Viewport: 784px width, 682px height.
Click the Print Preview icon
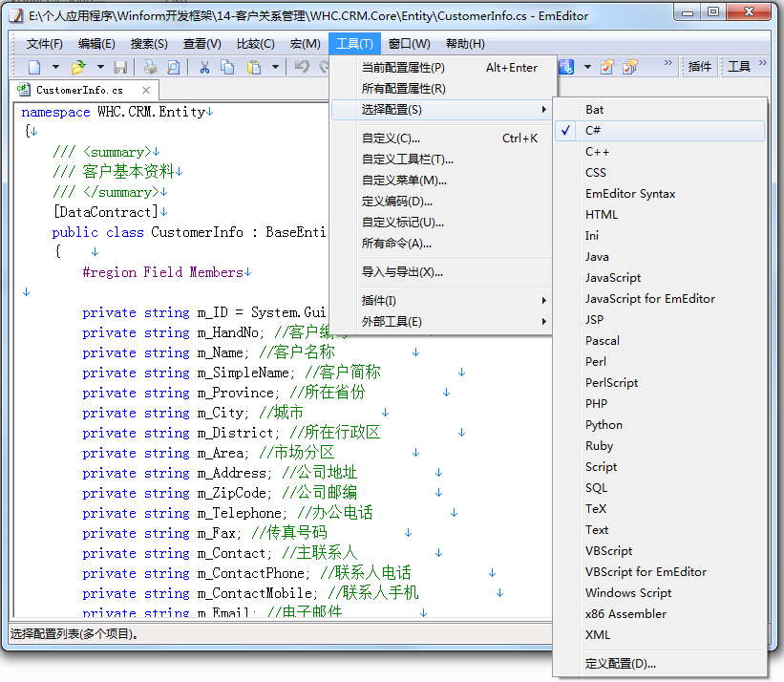(173, 67)
